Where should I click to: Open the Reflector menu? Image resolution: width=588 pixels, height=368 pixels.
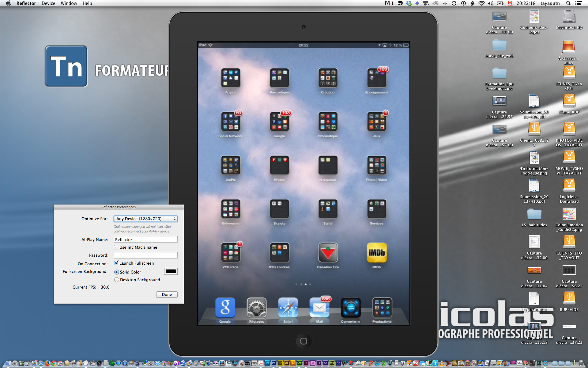pyautogui.click(x=26, y=3)
